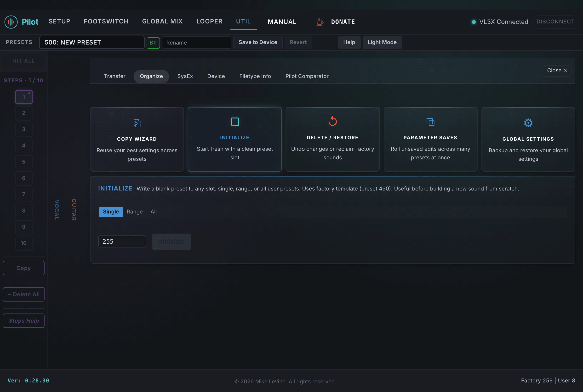Close the utilities panel
583x392 pixels.
tap(557, 71)
